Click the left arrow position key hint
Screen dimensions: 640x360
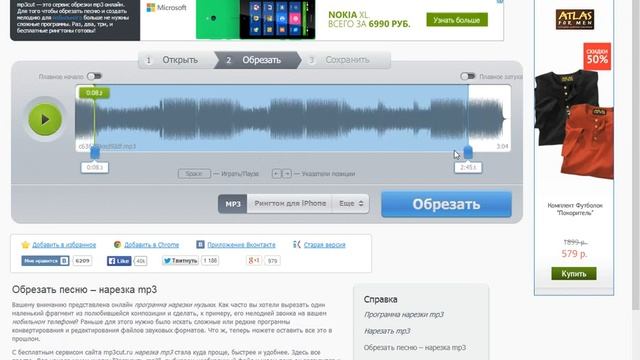point(277,173)
